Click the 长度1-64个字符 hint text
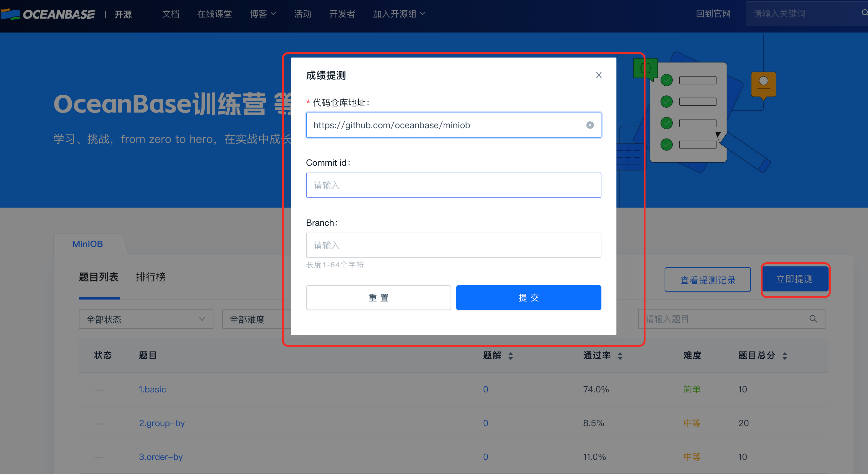The image size is (868, 474). 335,265
